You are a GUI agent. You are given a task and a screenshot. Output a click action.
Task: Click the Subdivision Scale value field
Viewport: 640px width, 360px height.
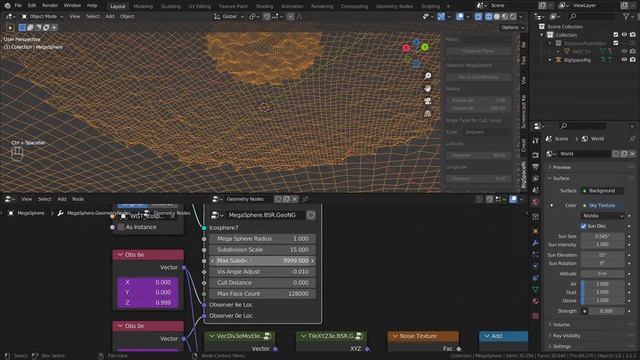click(262, 250)
